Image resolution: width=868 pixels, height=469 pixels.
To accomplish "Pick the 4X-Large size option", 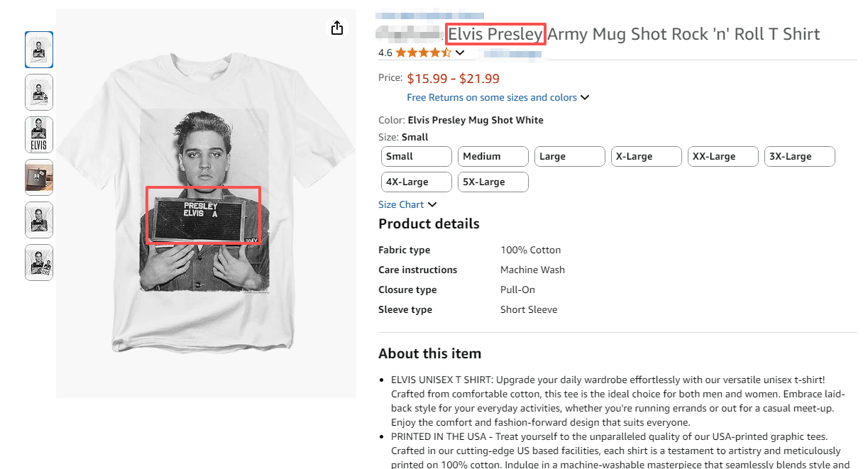I will coord(416,182).
